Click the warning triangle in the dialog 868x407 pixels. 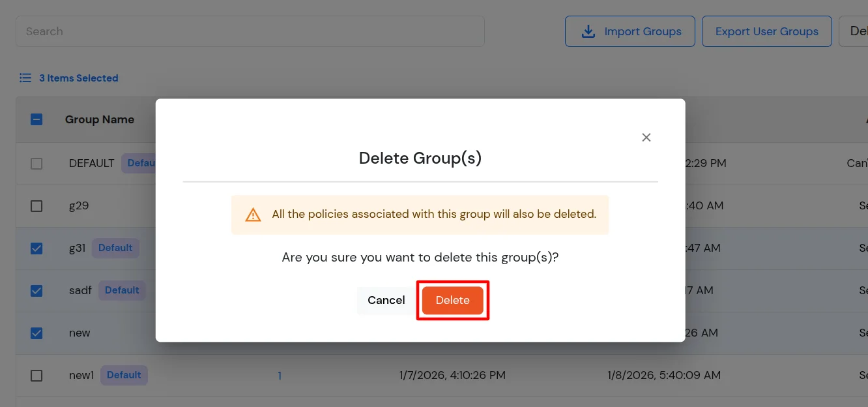pos(253,214)
